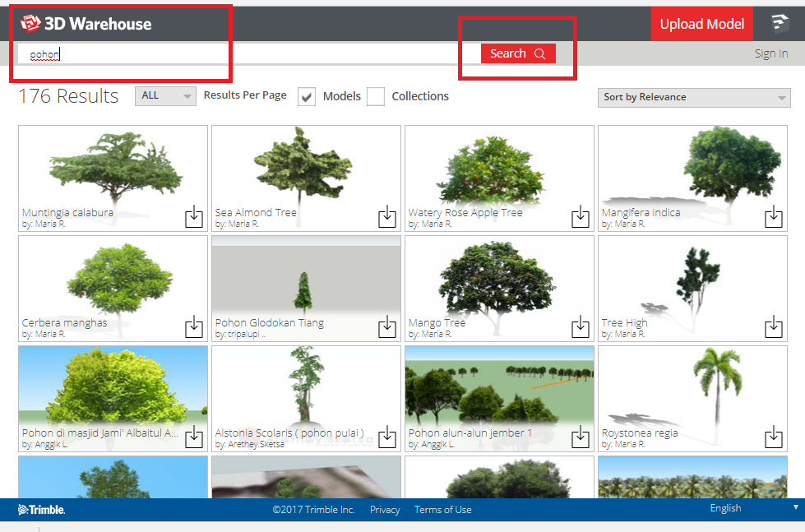Click 'by: Maria R.' under Mango Tree
Viewport: 805px width, 532px height.
(x=430, y=335)
